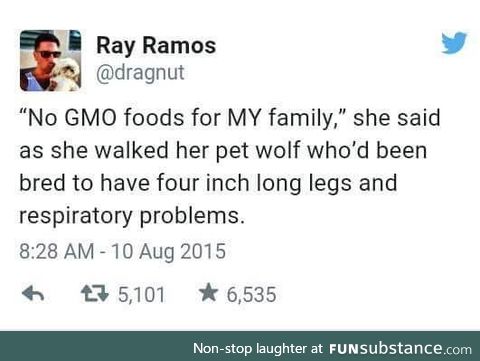Click the phrase 'pet wolf' in tweet
Viewport: 480px width, 361px height.
(x=257, y=151)
